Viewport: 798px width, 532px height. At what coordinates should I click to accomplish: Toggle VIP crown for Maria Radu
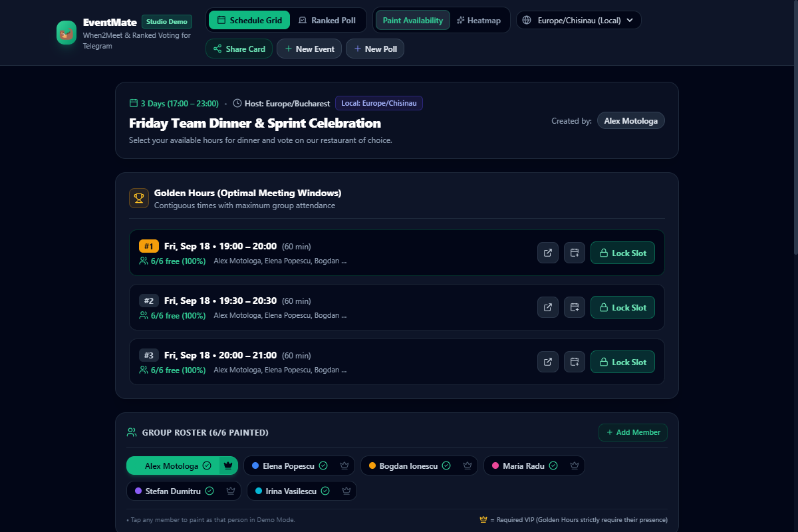pos(575,465)
